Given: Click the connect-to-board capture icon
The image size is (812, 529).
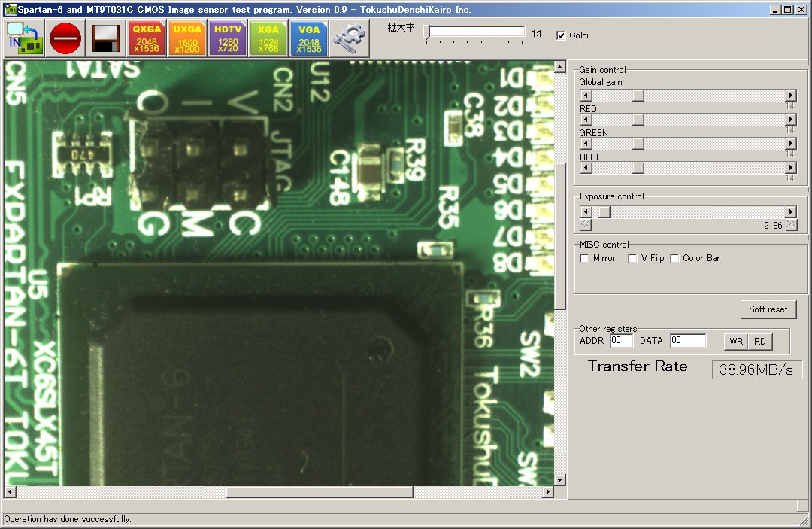Looking at the screenshot, I should pyautogui.click(x=26, y=38).
